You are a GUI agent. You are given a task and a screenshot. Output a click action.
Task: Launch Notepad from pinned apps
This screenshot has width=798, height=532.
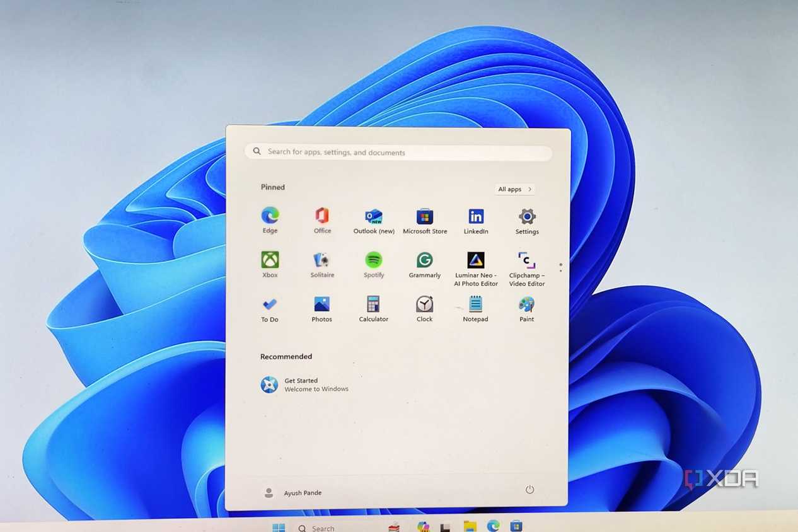click(475, 309)
